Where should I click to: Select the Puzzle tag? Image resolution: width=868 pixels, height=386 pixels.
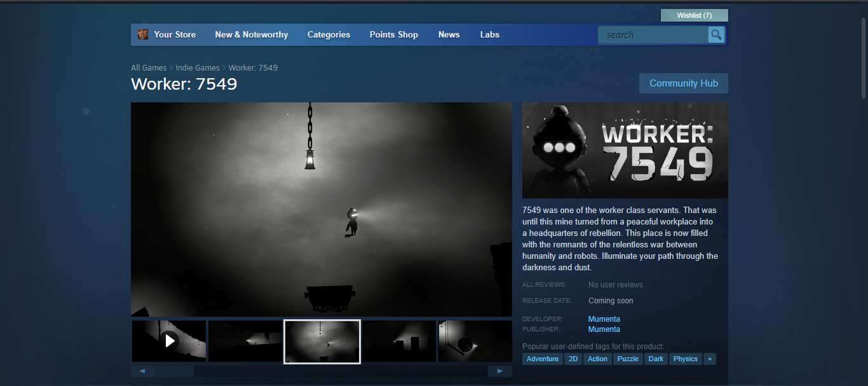pos(628,359)
